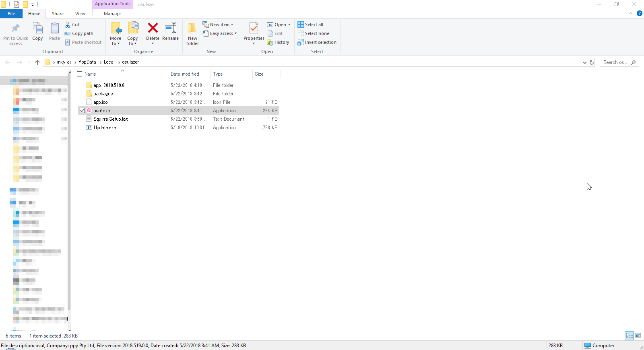Sort by the Type column header
644x350 pixels.
click(x=218, y=74)
